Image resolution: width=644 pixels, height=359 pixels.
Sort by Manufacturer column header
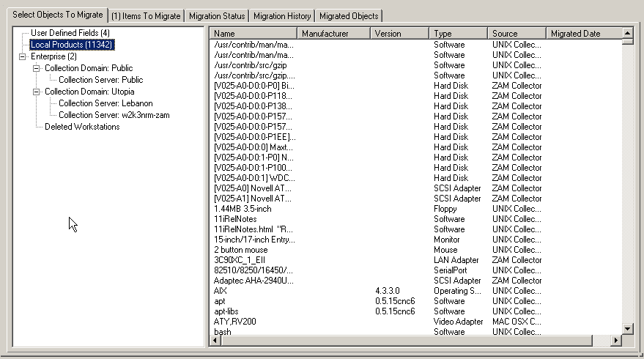tap(333, 34)
